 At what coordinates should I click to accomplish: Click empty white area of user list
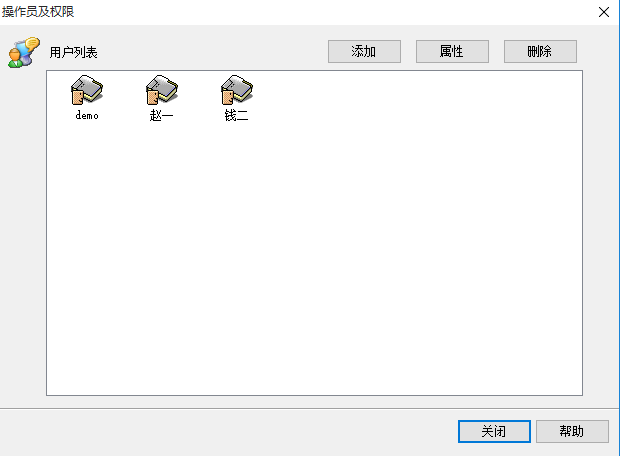tap(314, 257)
